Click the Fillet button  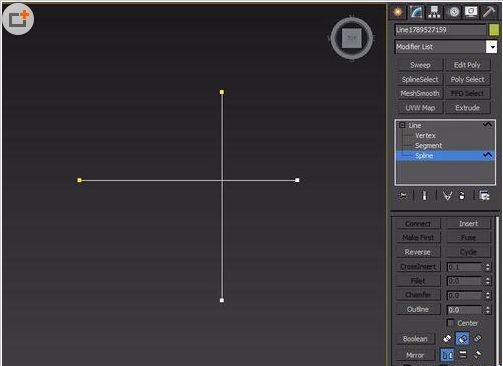pyautogui.click(x=418, y=281)
